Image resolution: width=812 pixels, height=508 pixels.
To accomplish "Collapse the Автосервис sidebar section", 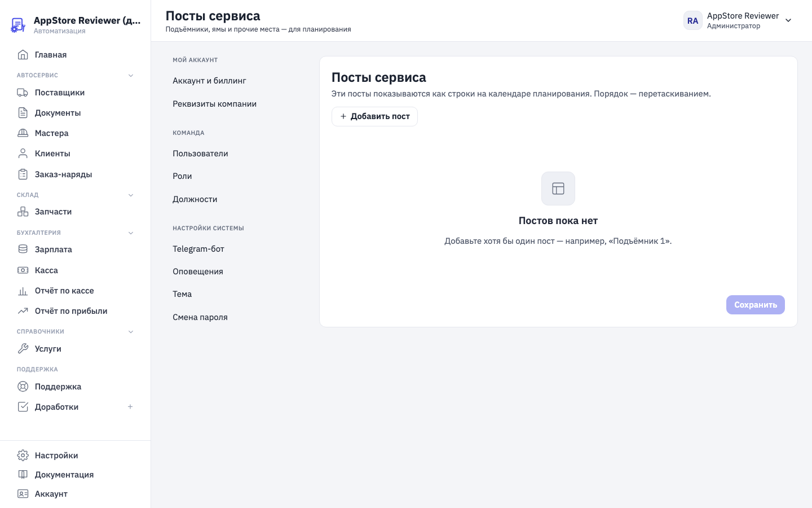I will [x=131, y=76].
